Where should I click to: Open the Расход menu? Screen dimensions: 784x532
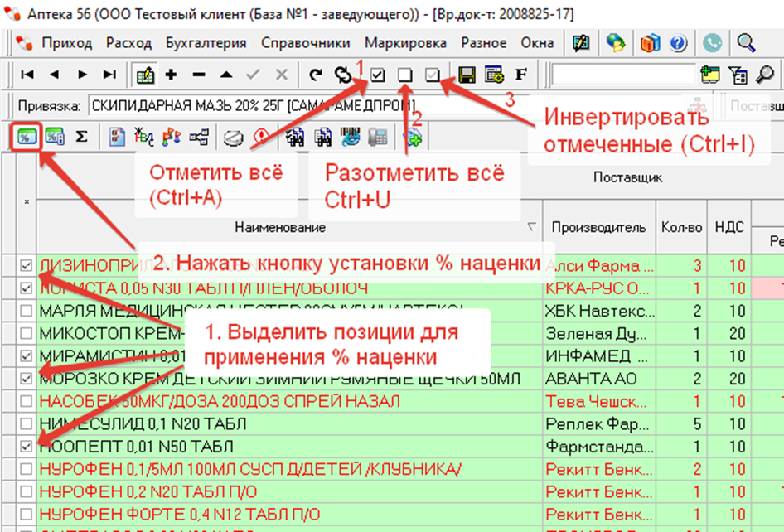[x=128, y=43]
